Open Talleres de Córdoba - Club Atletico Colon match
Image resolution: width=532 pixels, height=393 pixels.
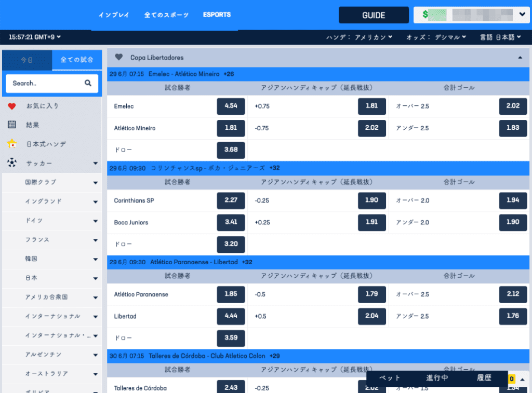click(318, 356)
